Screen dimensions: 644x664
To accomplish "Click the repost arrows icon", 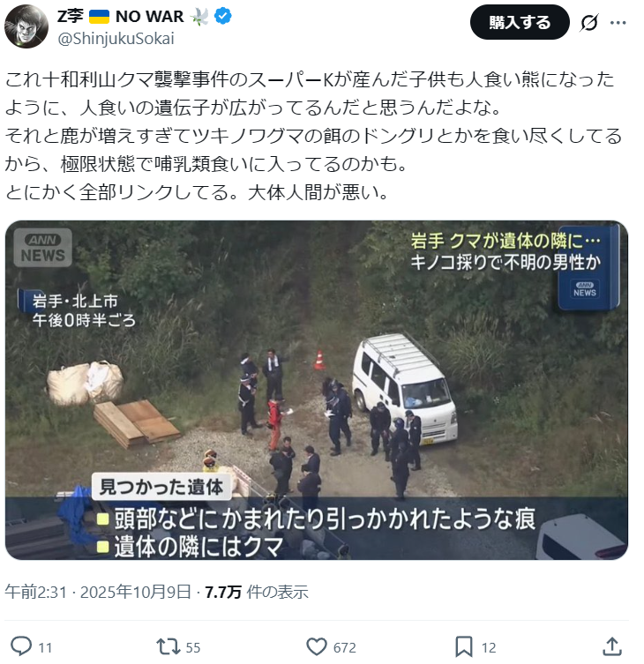I will click(168, 647).
